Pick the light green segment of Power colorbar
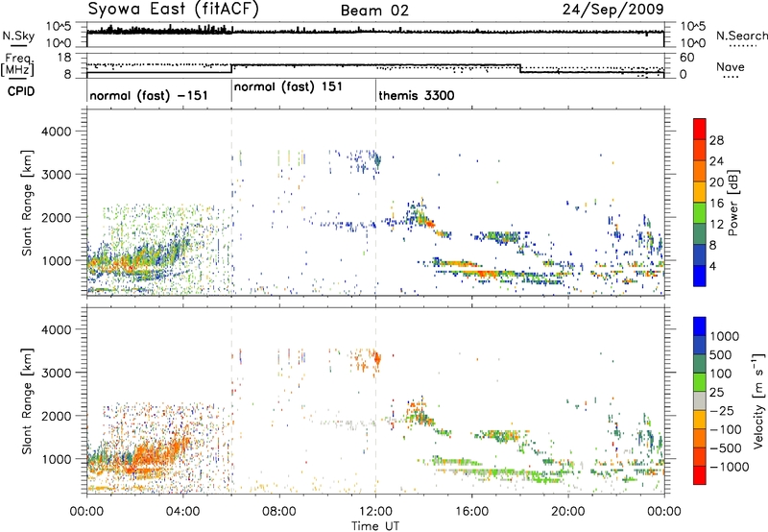 tap(700, 213)
